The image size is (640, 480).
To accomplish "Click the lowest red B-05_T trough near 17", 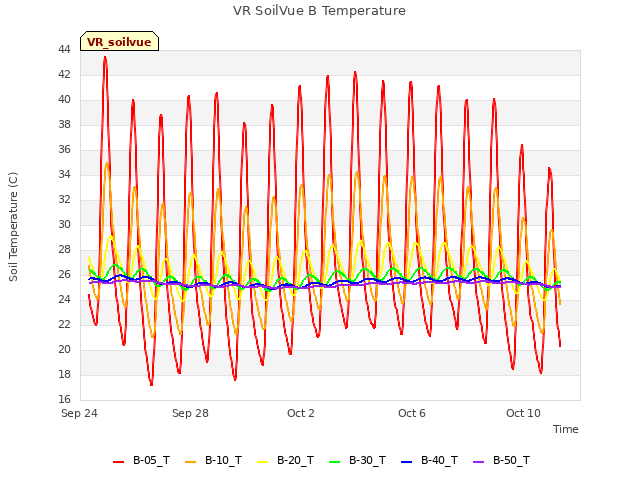I will tap(151, 384).
